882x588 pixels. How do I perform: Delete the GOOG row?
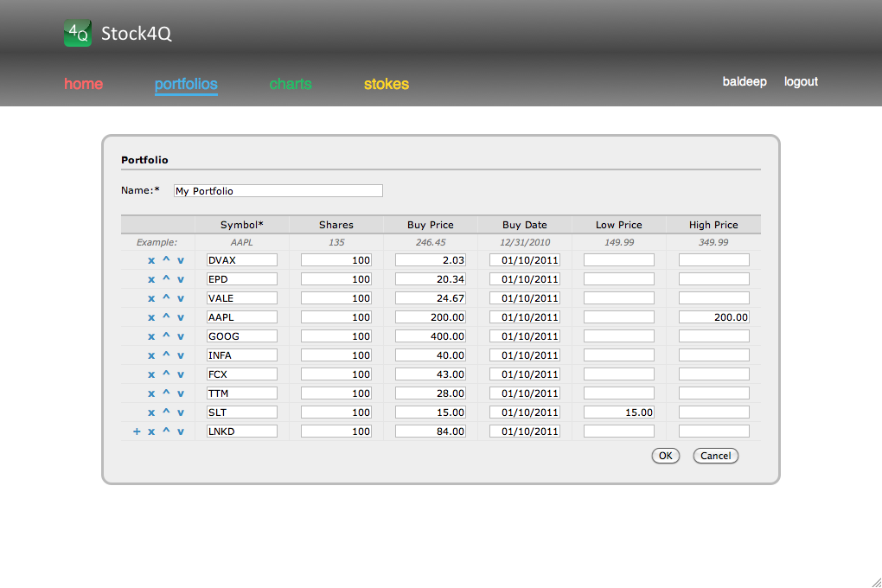pyautogui.click(x=151, y=337)
